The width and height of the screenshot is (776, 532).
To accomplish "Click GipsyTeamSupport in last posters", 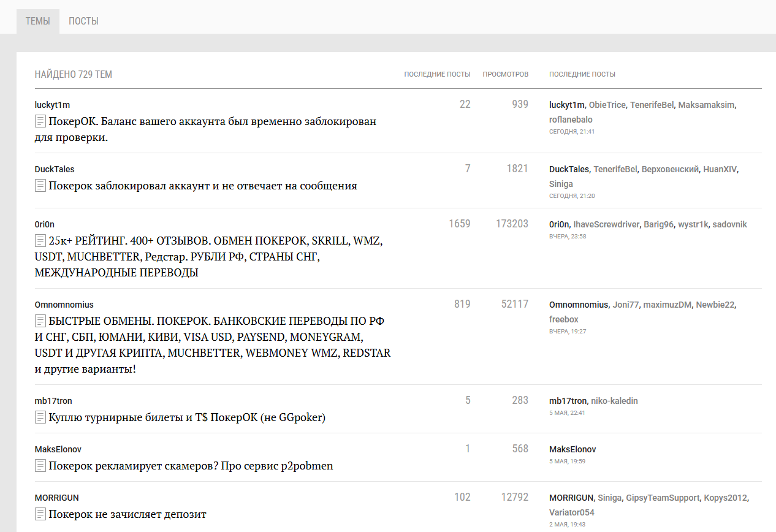I will pyautogui.click(x=662, y=498).
